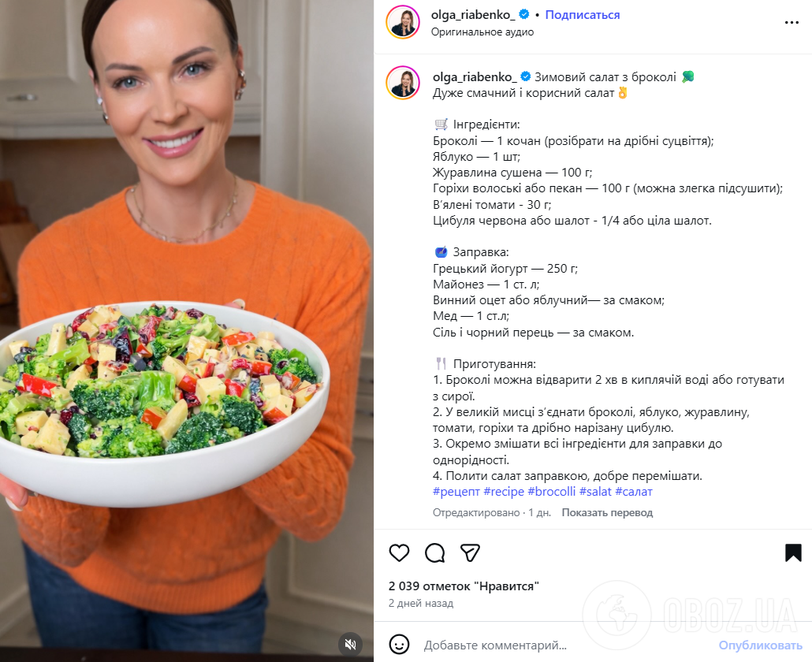Open hashtag #brocolli
The width and height of the screenshot is (812, 662).
pos(552,492)
